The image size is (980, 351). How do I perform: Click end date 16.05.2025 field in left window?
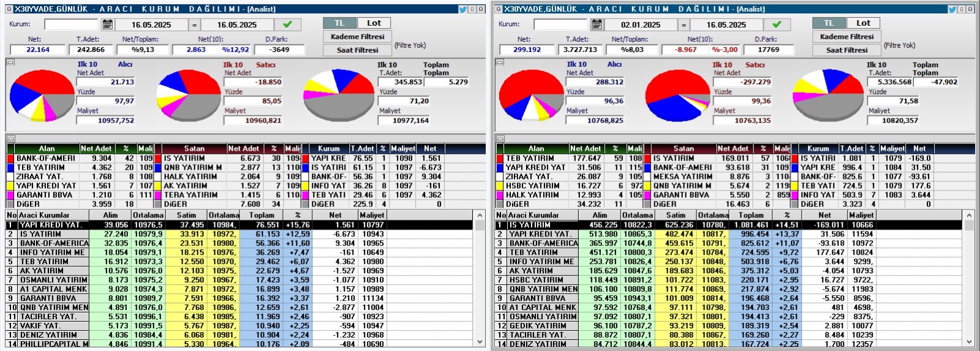click(x=237, y=25)
